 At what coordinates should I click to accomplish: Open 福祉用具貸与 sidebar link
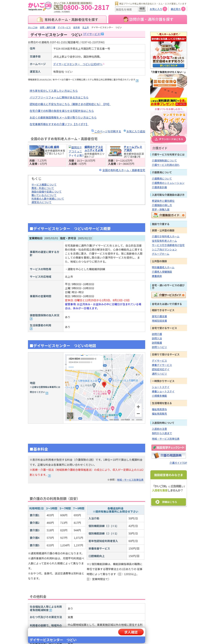click(159, 409)
